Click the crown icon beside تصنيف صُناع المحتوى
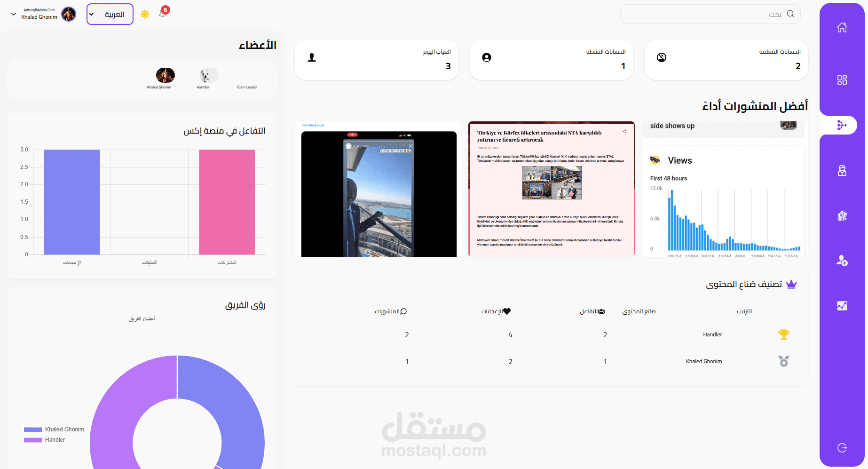This screenshot has height=469, width=868. pos(791,284)
